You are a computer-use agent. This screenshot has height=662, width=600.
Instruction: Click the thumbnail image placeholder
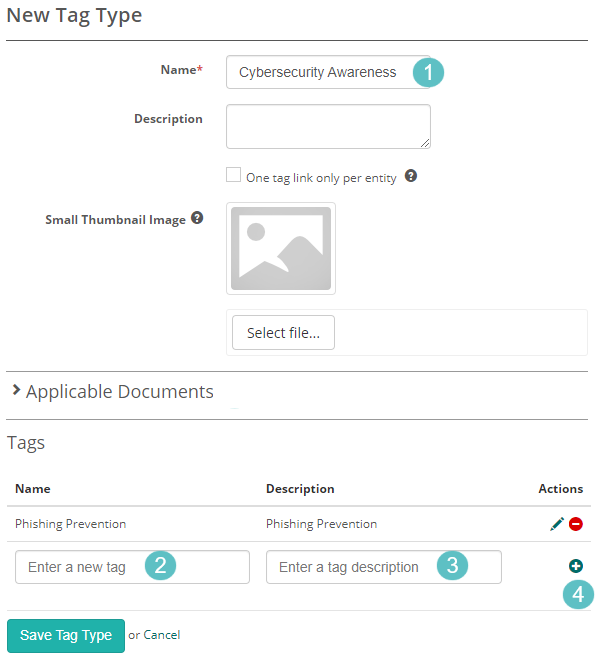coord(281,249)
